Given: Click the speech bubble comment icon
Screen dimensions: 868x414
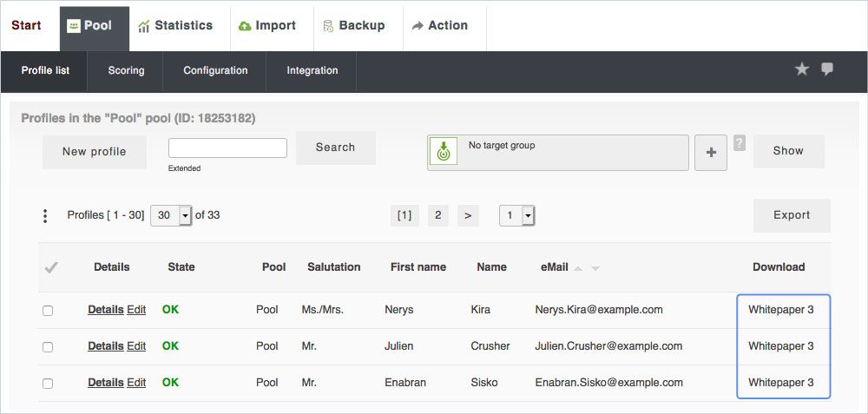Looking at the screenshot, I should [827, 69].
